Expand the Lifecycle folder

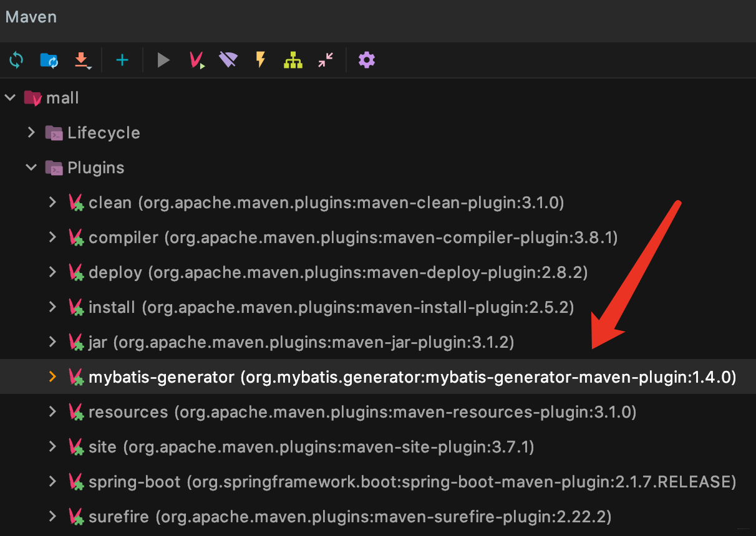(31, 133)
